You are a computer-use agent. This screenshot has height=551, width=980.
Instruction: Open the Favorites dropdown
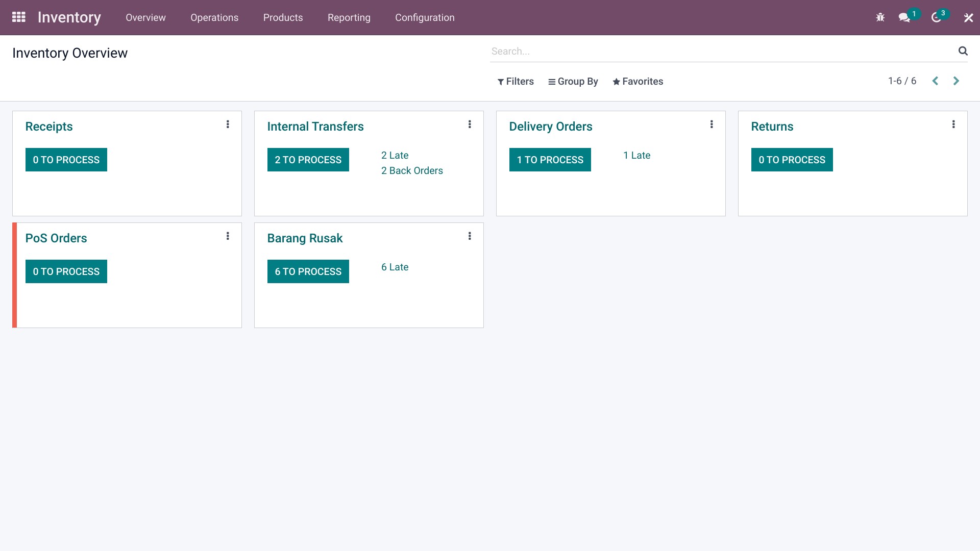coord(638,82)
